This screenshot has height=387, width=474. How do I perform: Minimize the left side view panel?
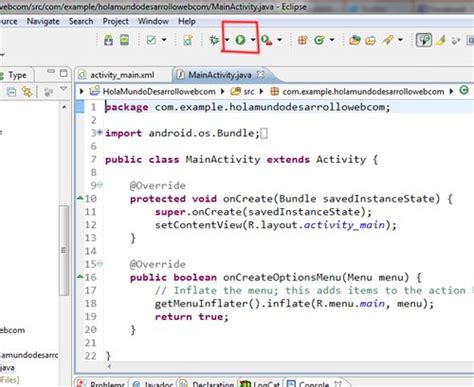tap(51, 71)
